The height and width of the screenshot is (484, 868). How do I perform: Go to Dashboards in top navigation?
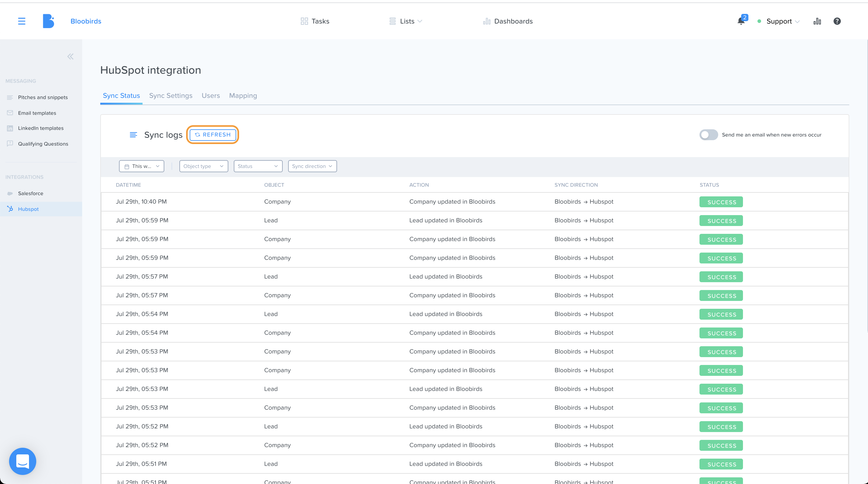(507, 21)
